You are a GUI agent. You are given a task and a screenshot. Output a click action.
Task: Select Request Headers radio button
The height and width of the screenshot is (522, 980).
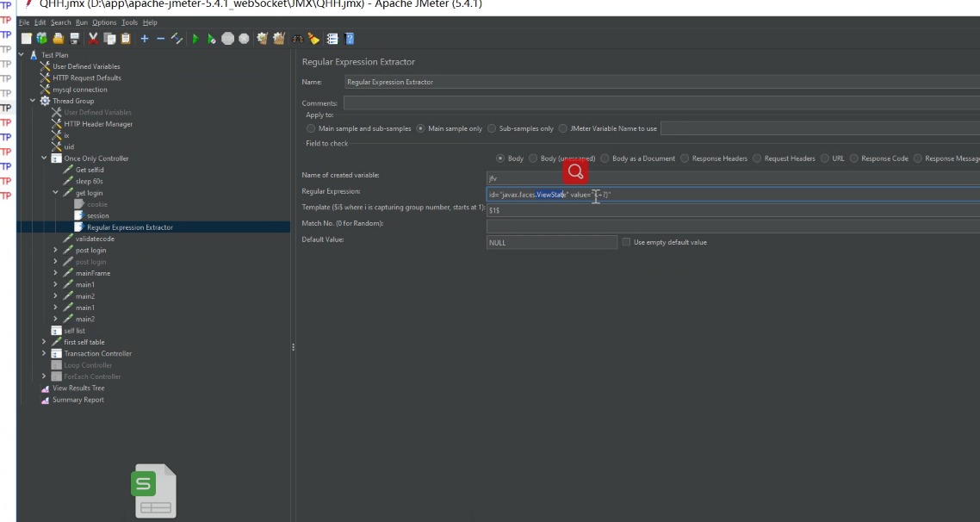point(757,158)
